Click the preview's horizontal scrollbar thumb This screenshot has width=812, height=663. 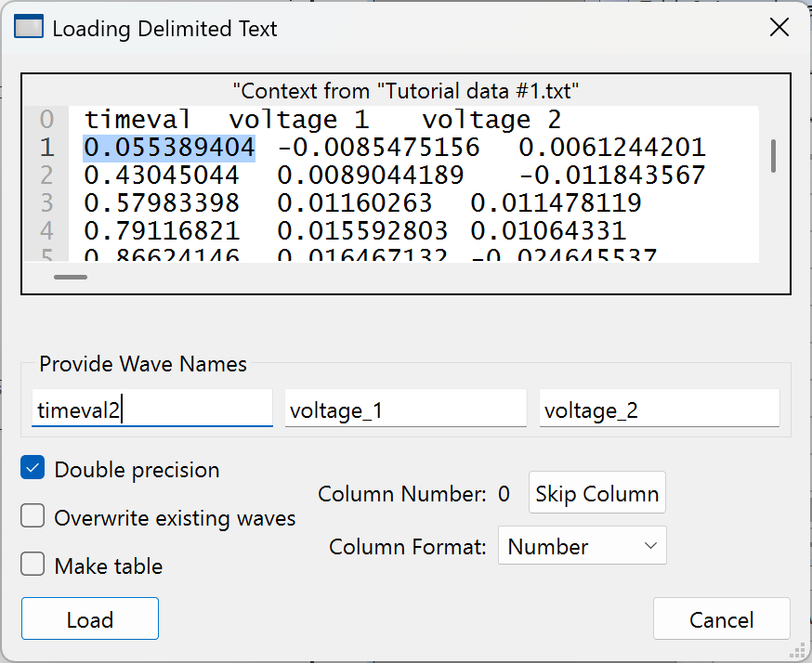pyautogui.click(x=71, y=276)
